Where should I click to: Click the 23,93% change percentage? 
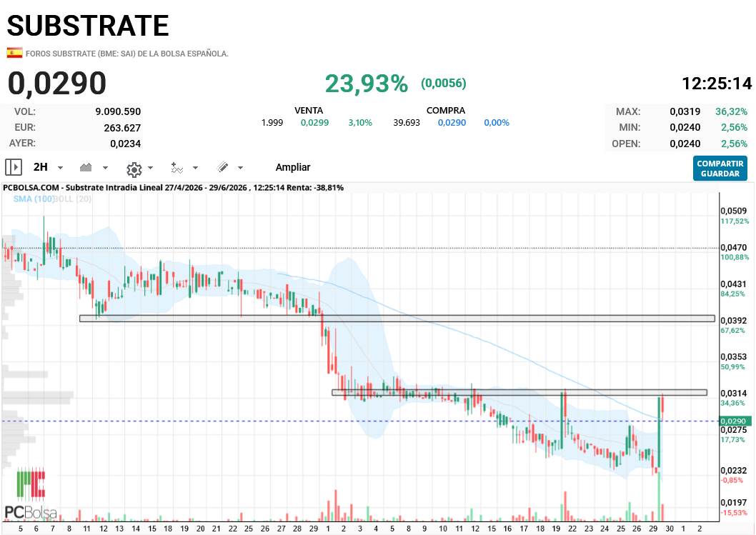pos(367,84)
